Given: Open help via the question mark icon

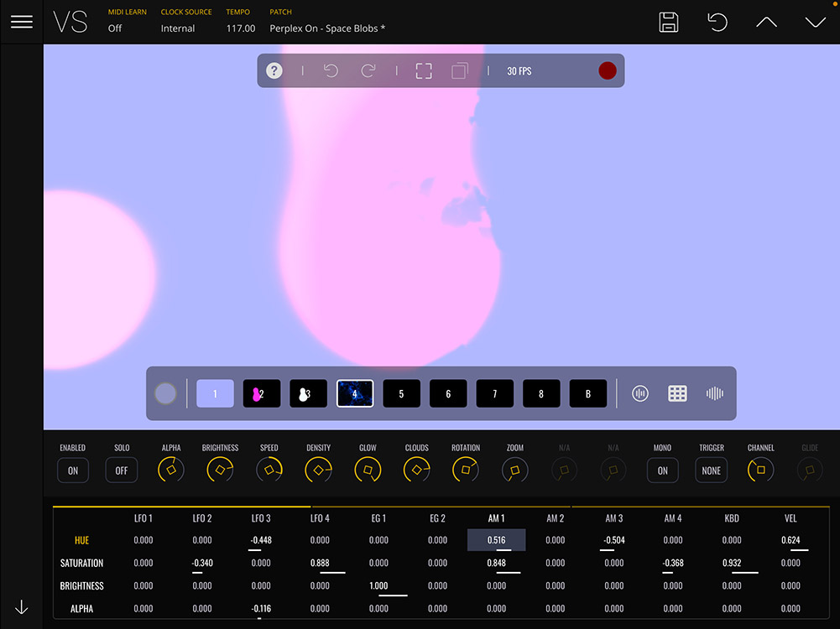Looking at the screenshot, I should [x=274, y=71].
